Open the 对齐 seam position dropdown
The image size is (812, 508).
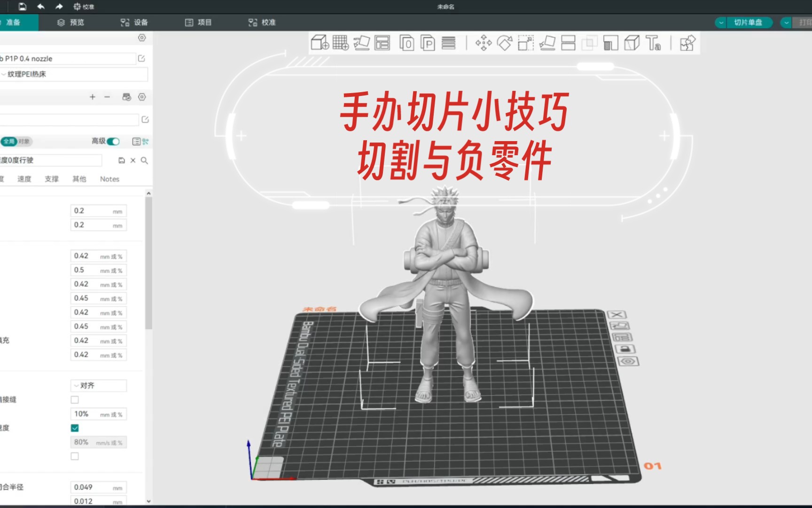point(99,386)
